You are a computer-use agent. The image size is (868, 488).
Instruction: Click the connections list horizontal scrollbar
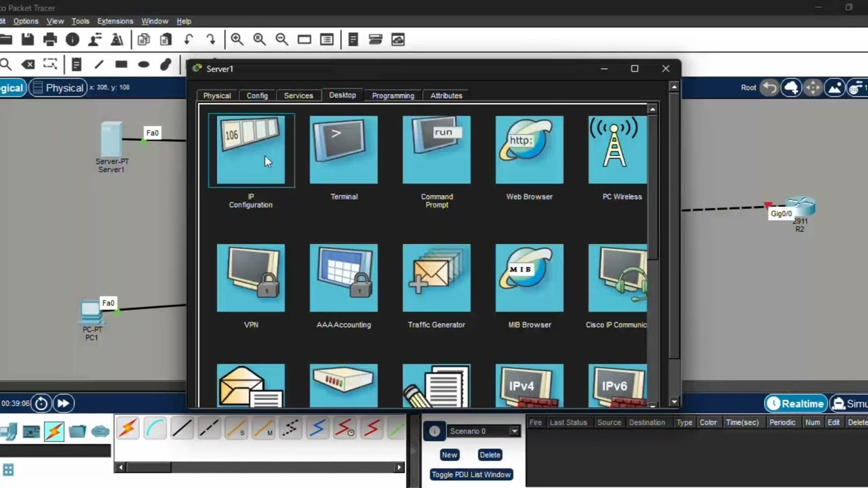tap(148, 467)
